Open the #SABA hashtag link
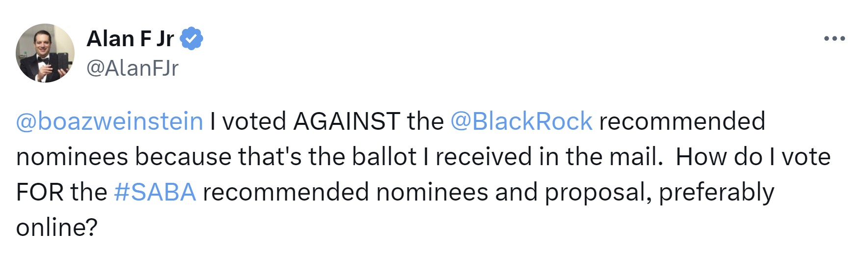This screenshot has height=261, width=868. point(155,192)
